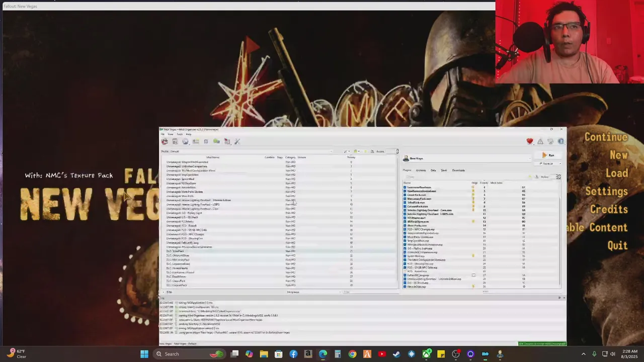The image size is (644, 362).
Task: Click the taskbar Search box
Action: pos(189,354)
